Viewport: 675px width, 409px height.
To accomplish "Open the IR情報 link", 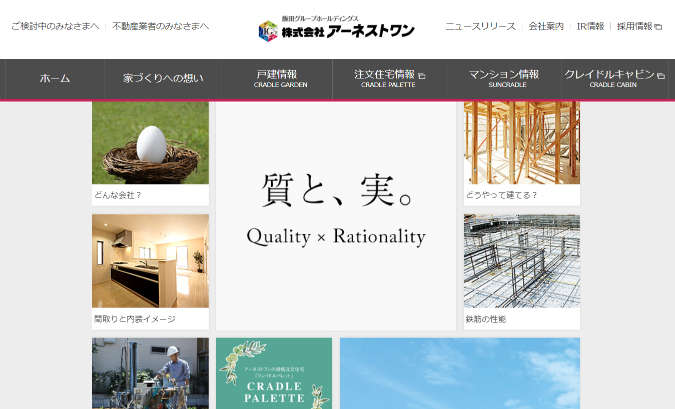I will pos(590,26).
